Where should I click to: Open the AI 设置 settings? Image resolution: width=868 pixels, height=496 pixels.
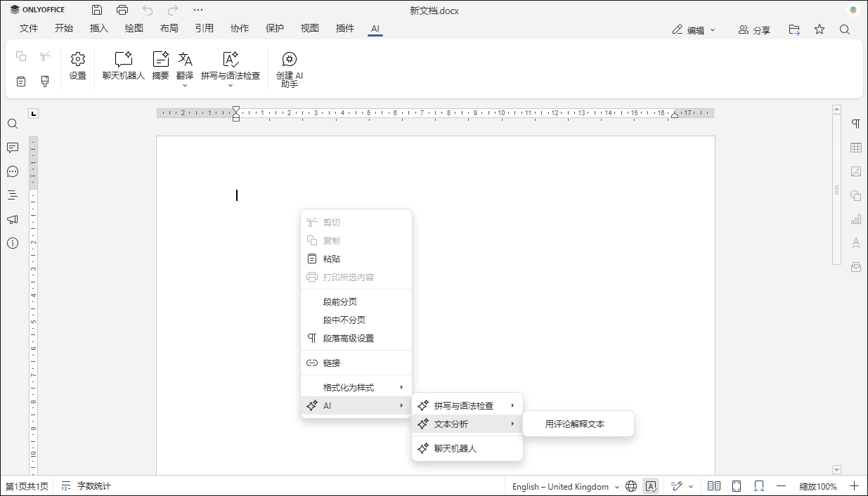[x=77, y=67]
